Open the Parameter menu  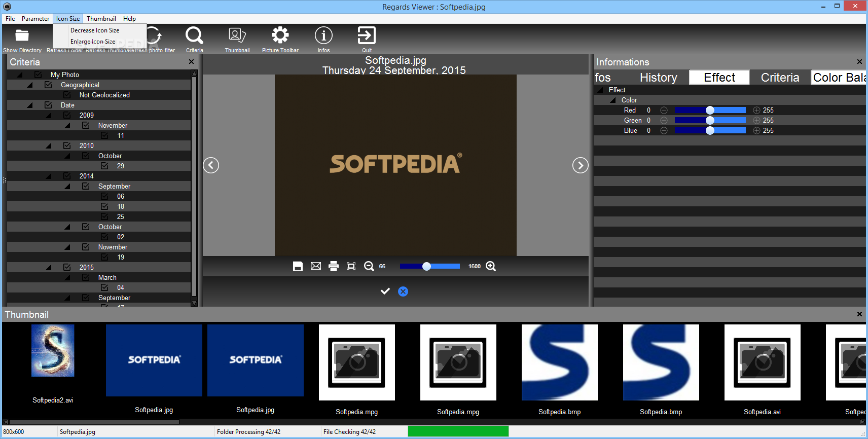tap(35, 19)
